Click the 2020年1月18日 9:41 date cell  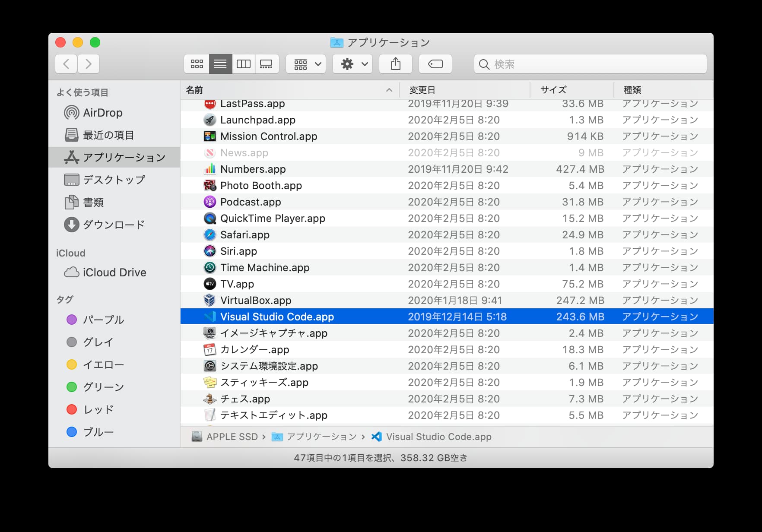coord(455,301)
